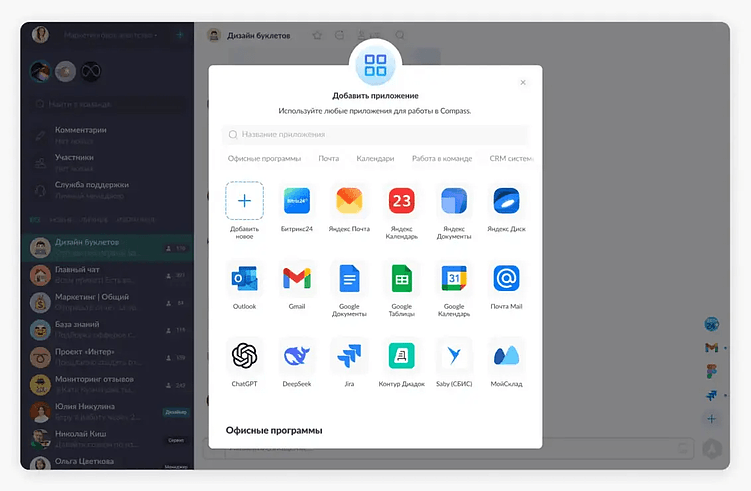Open the Главный чат conversation
This screenshot has height=491, width=751.
[x=108, y=275]
